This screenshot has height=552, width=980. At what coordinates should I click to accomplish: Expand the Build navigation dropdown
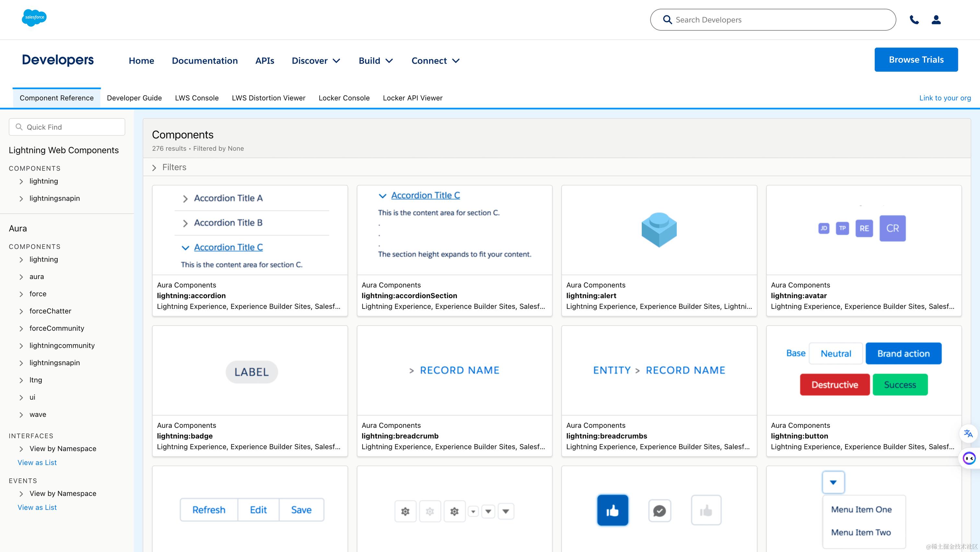[376, 61]
